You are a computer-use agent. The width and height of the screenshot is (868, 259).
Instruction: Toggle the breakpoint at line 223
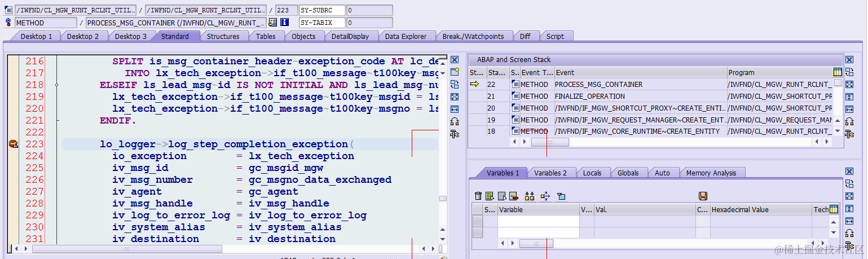14,144
